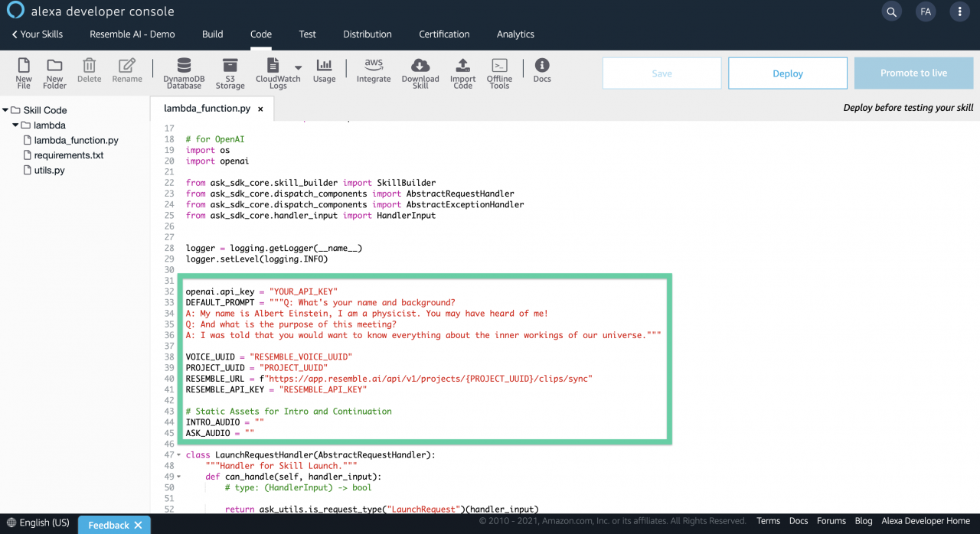This screenshot has height=534, width=980.
Task: Create a New File in Skill Code
Action: coord(23,73)
